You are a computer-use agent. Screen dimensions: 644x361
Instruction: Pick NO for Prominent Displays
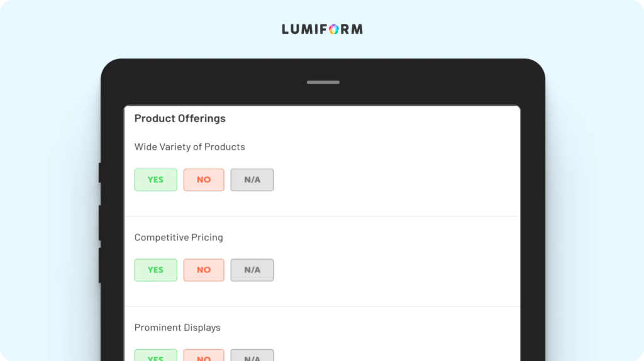[204, 356]
